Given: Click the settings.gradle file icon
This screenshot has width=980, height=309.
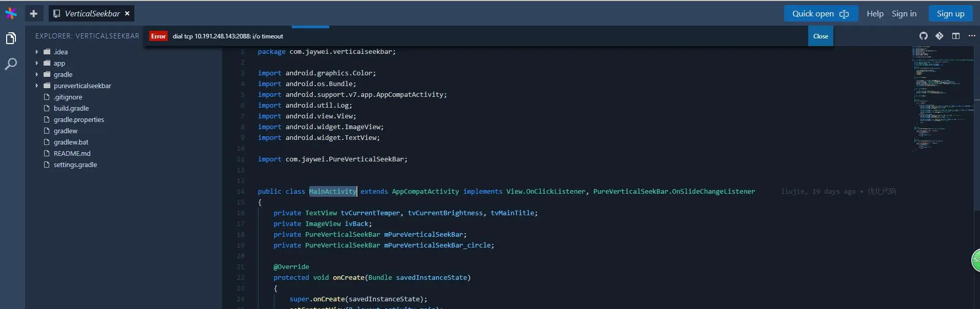Looking at the screenshot, I should (47, 164).
